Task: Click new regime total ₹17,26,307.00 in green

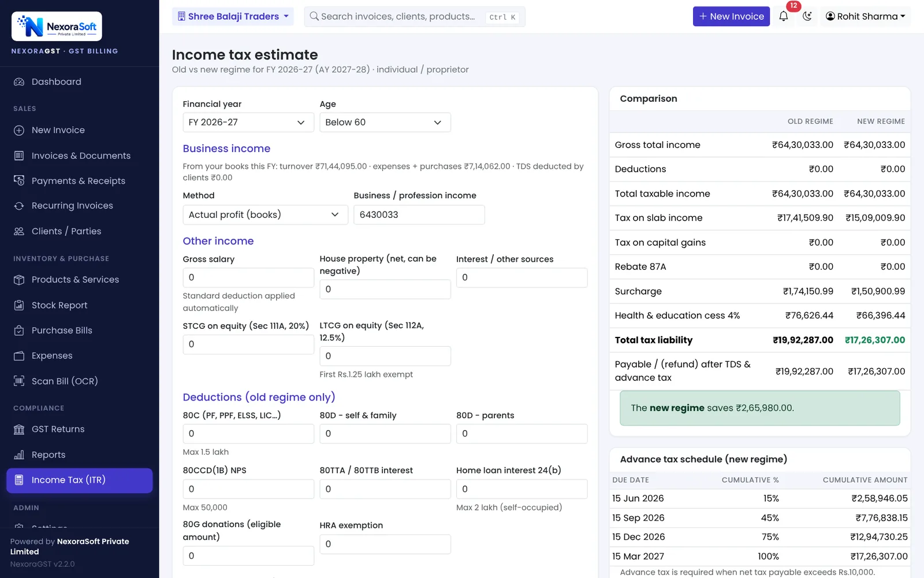Action: tap(875, 340)
